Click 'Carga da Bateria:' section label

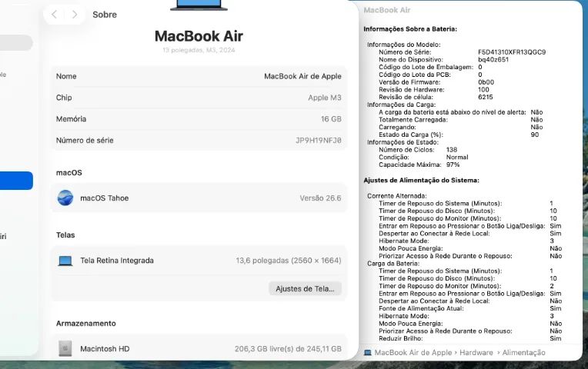point(393,264)
